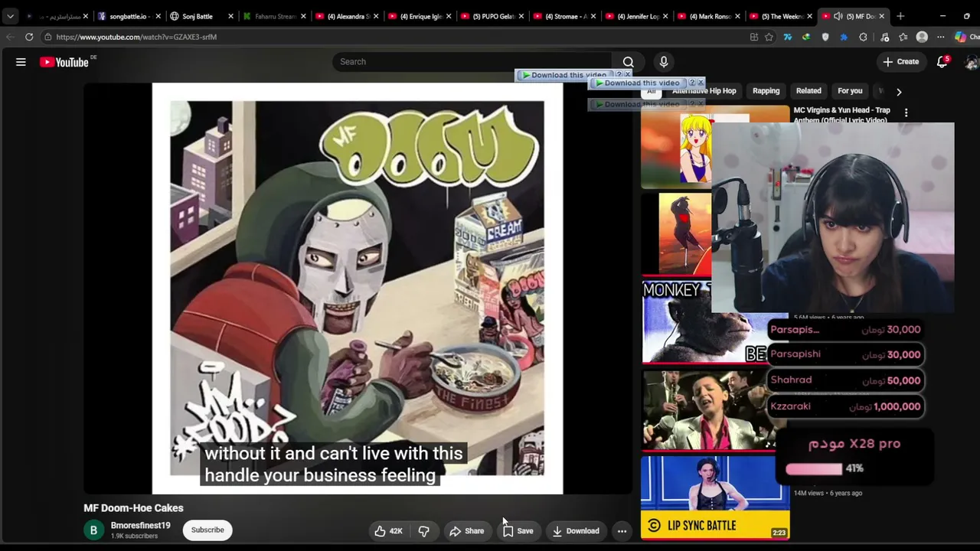Open the teal 7v browser extension
This screenshot has height=551, width=980.
[787, 37]
